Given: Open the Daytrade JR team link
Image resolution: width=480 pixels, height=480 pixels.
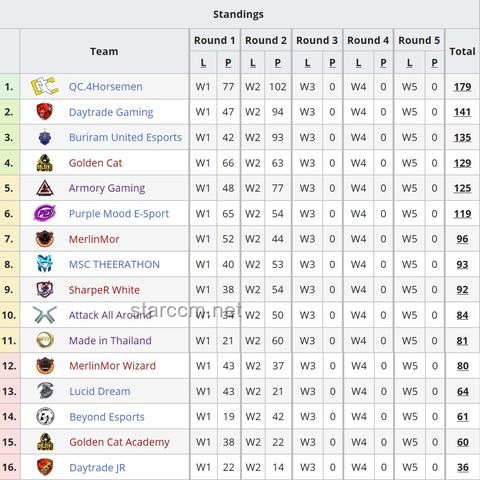Looking at the screenshot, I should 97,467.
